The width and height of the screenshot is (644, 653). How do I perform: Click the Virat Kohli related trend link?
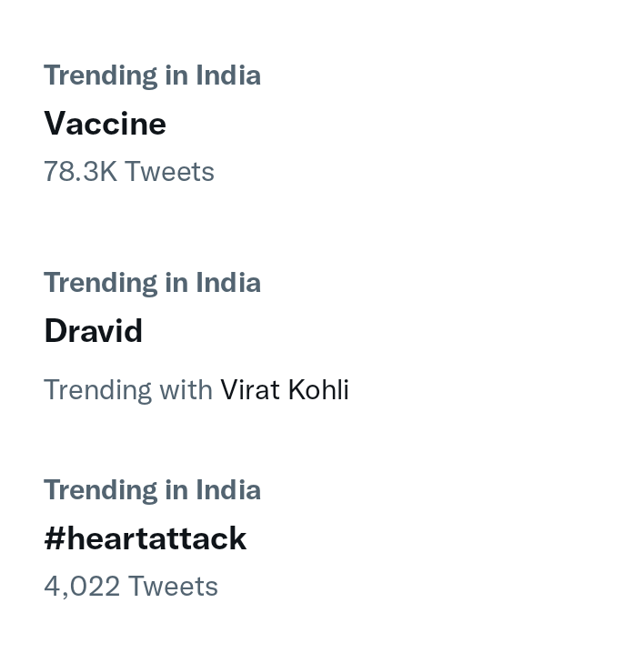pyautogui.click(x=285, y=390)
